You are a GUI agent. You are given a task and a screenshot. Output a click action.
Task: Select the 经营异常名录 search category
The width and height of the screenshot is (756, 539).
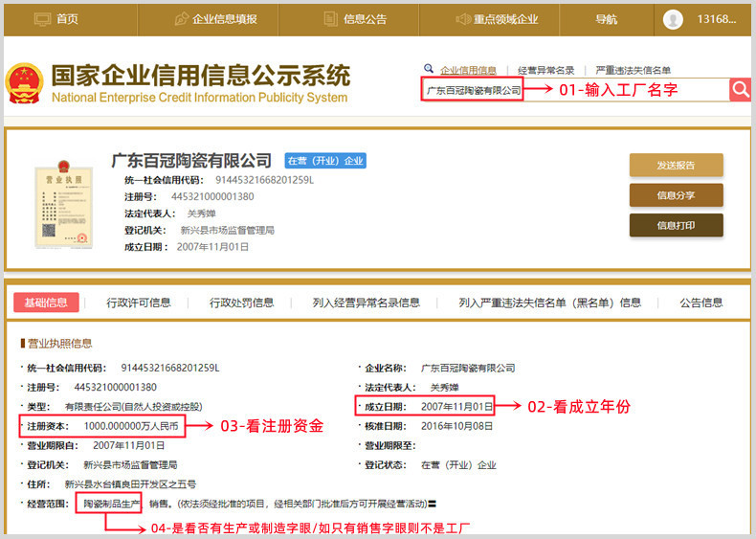coord(545,71)
